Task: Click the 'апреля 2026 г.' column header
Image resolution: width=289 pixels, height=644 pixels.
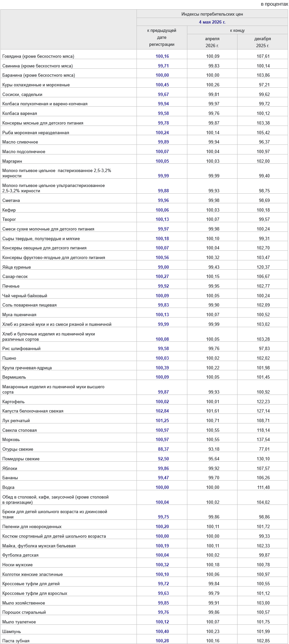Action: 212,42
